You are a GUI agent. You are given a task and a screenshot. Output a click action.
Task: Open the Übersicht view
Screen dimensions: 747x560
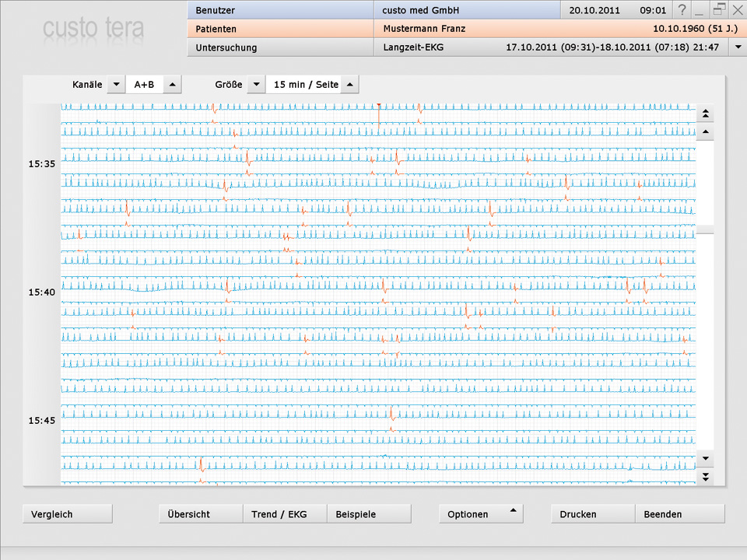point(200,514)
